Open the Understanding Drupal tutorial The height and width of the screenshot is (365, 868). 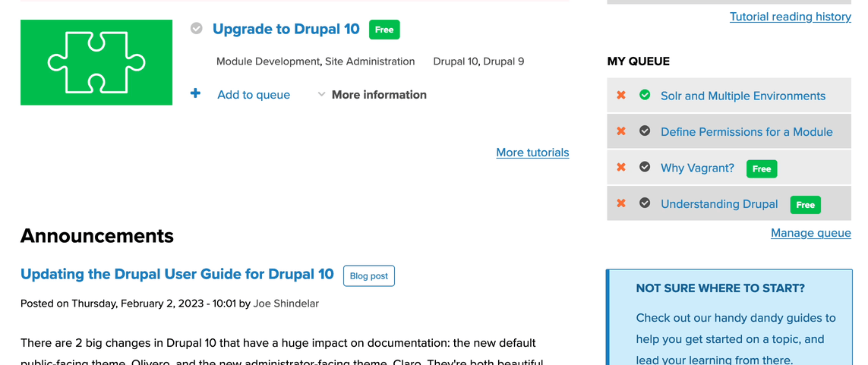[719, 204]
